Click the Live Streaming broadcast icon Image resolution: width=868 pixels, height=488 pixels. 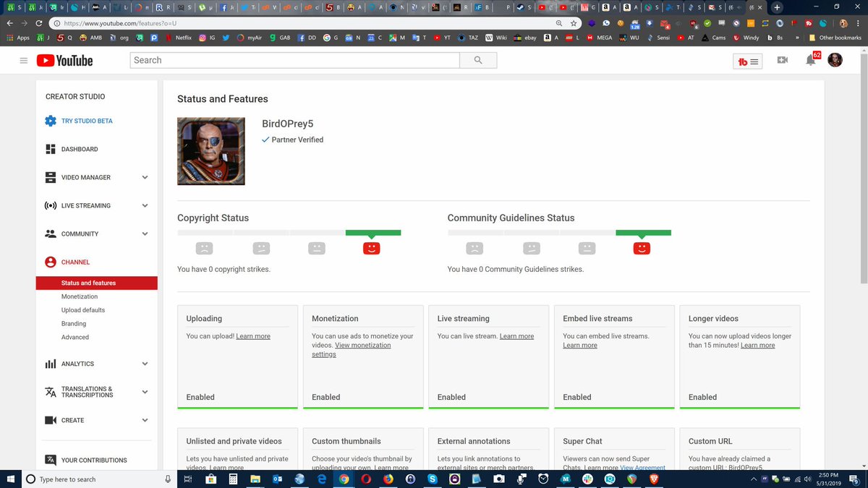[x=50, y=205]
